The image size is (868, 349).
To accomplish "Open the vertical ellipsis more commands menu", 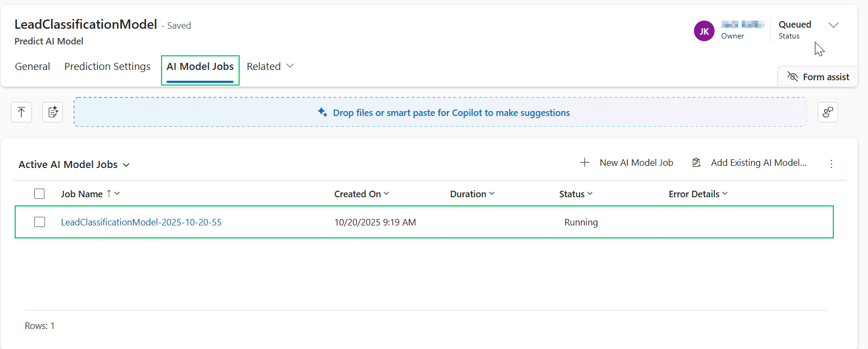I will coord(831,164).
